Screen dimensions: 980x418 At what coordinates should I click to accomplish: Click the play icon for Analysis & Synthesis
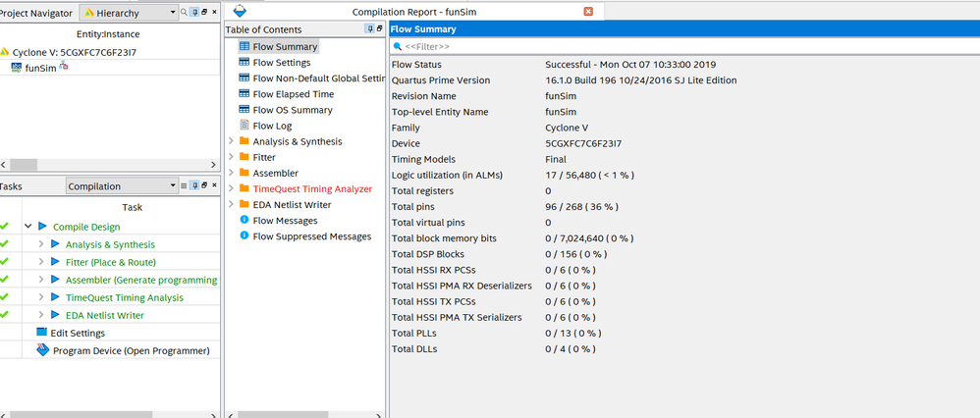(55, 244)
